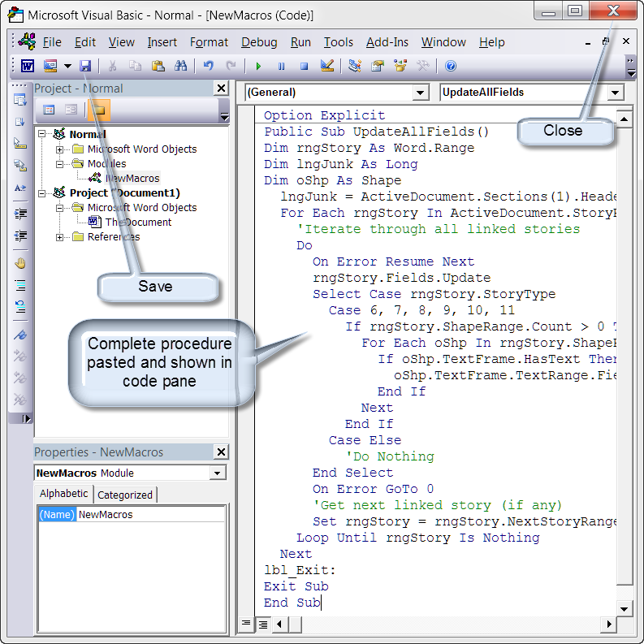Viewport: 644px width, 644px height.
Task: Click the Break pause icon
Action: click(x=281, y=66)
